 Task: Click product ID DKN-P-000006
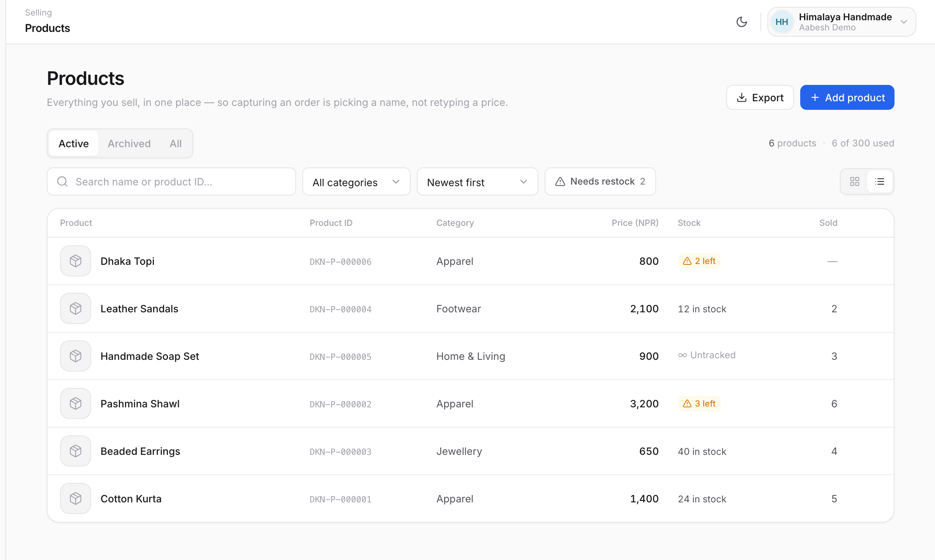pos(340,262)
